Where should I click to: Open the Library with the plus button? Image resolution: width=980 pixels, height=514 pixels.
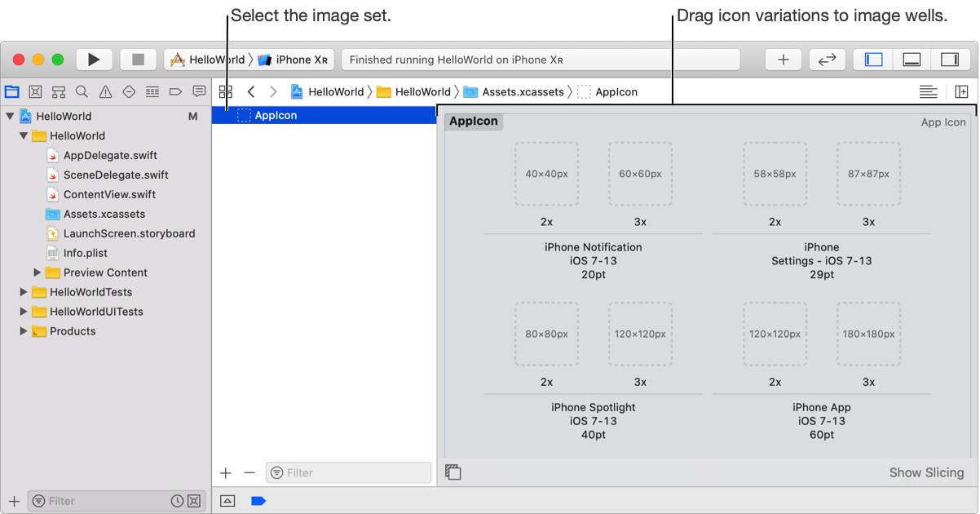click(x=784, y=60)
